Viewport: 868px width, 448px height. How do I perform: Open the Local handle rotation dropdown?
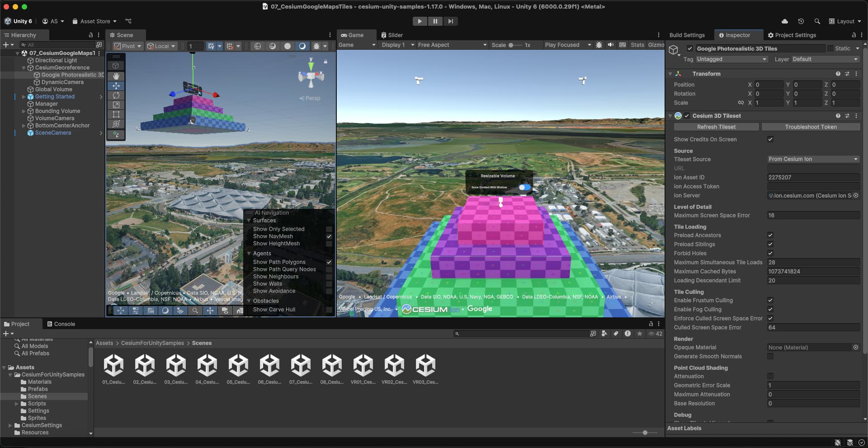pos(161,46)
